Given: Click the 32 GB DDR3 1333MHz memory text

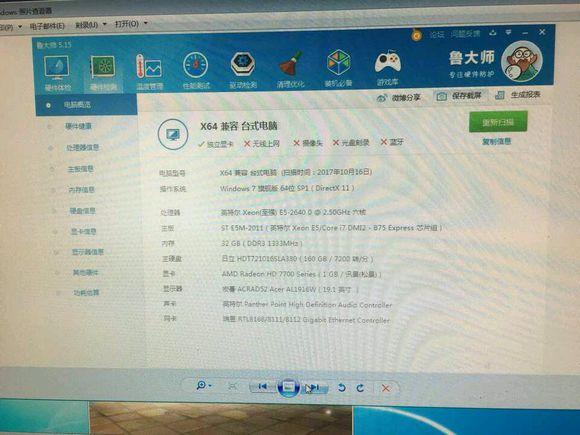Looking at the screenshot, I should click(x=262, y=243).
